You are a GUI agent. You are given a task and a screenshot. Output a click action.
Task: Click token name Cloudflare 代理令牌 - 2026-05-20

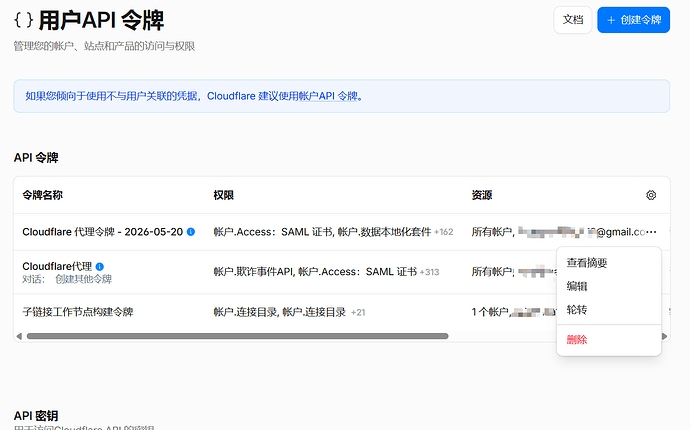click(103, 232)
